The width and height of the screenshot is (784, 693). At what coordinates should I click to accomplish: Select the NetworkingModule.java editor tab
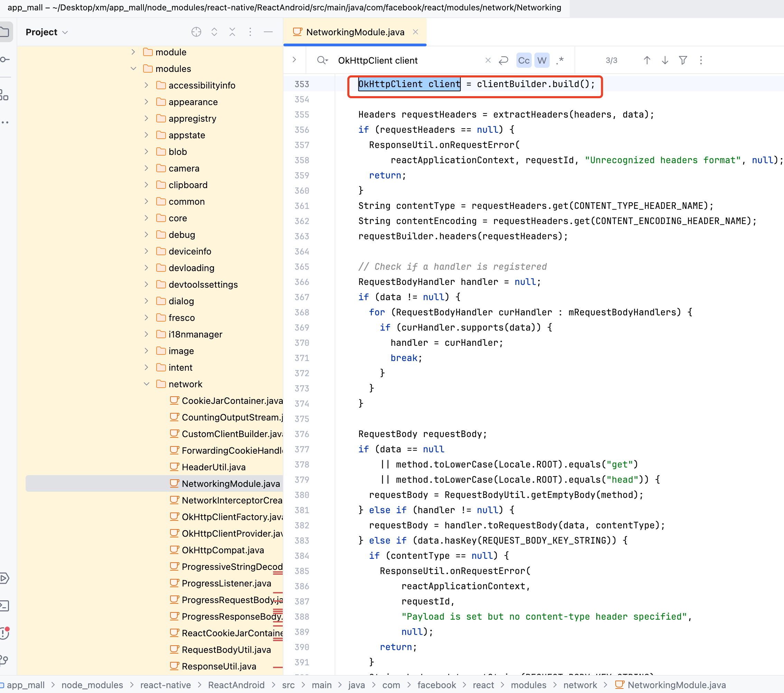tap(355, 32)
